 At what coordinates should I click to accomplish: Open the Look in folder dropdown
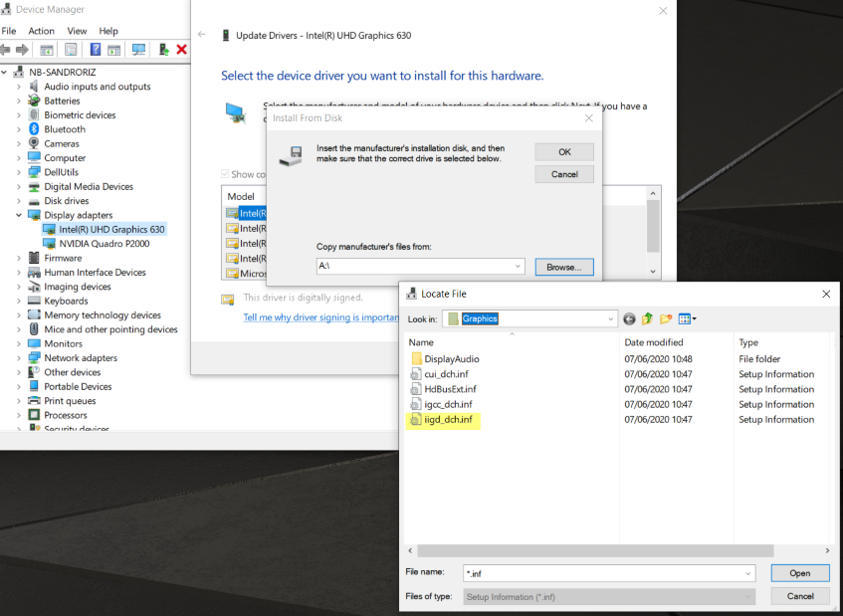point(610,319)
